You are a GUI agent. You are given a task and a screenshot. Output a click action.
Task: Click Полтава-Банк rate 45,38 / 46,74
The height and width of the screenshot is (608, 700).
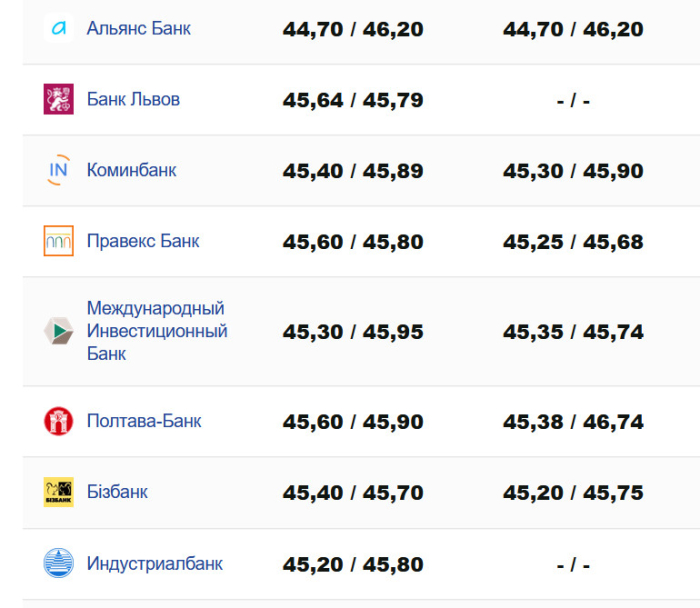(573, 422)
